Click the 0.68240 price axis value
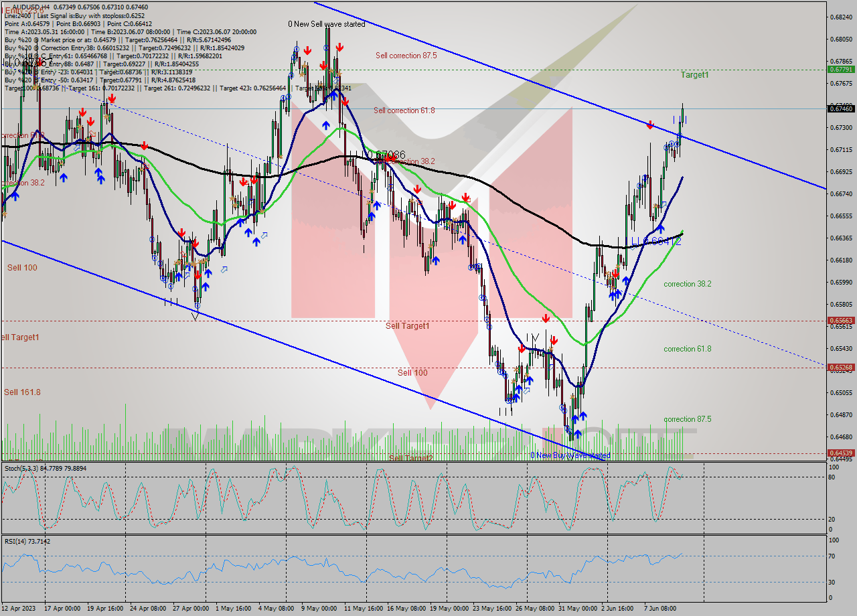The width and height of the screenshot is (857, 616). (x=841, y=17)
